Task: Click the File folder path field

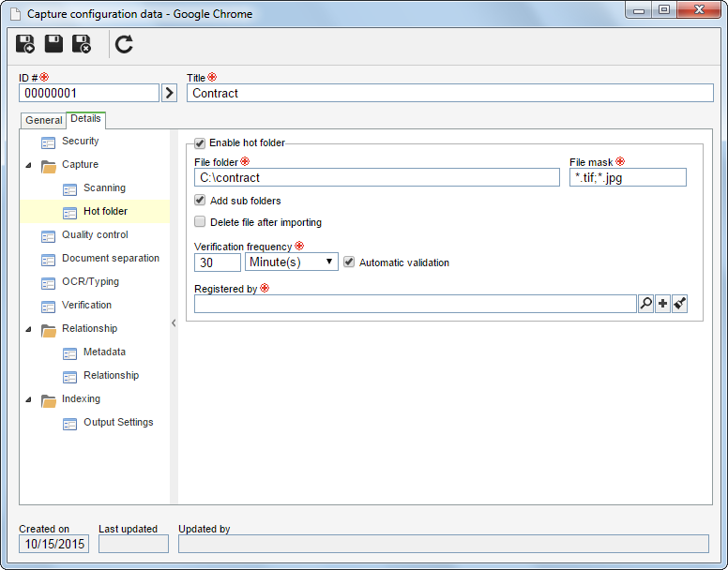Action: tap(377, 177)
